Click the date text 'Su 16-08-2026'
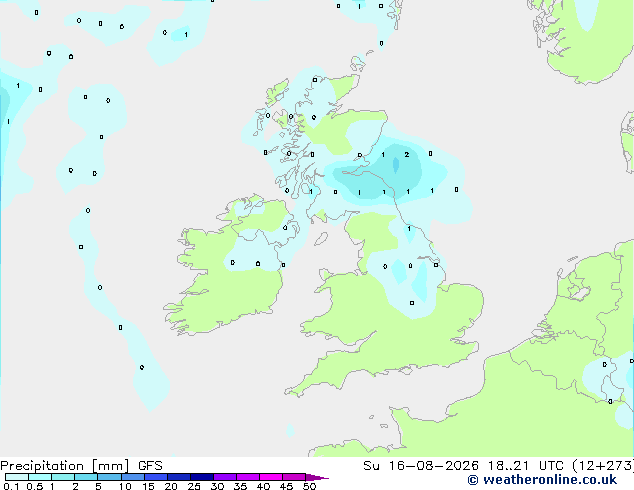Image resolution: width=634 pixels, height=490 pixels. [421, 466]
